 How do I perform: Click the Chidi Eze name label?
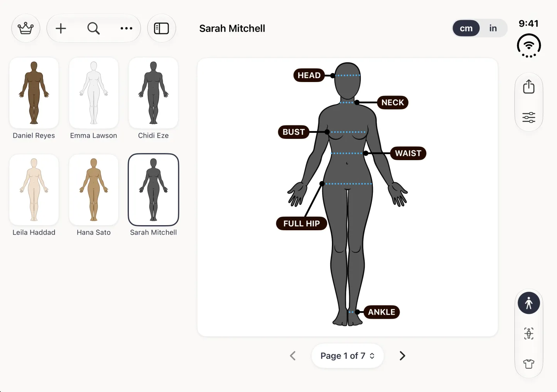click(x=154, y=135)
